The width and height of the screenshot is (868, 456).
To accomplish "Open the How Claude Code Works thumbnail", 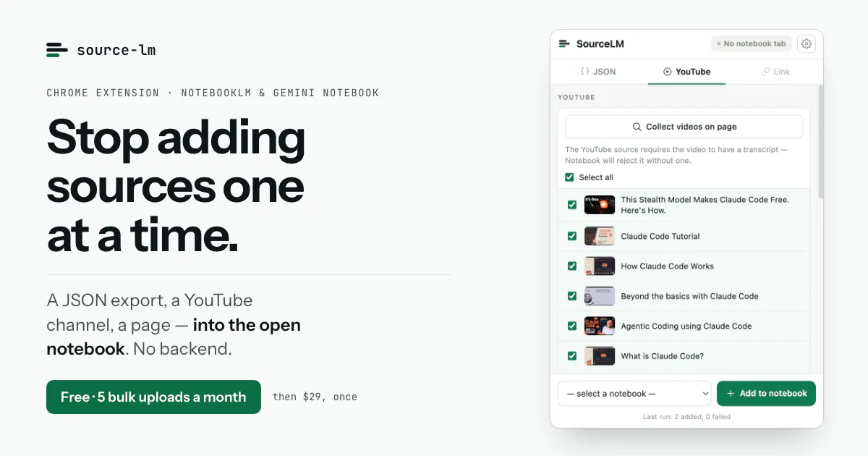I will coord(600,266).
